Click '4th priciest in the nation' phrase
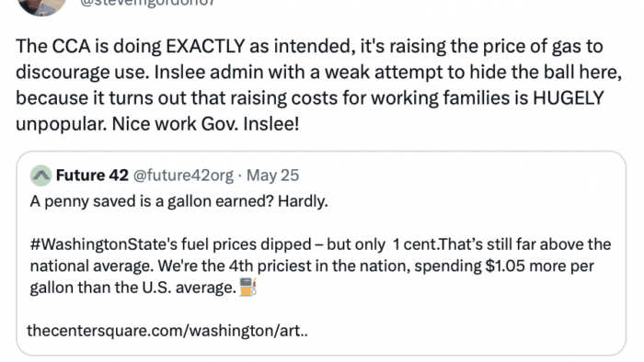The height and width of the screenshot is (362, 644). [x=319, y=266]
